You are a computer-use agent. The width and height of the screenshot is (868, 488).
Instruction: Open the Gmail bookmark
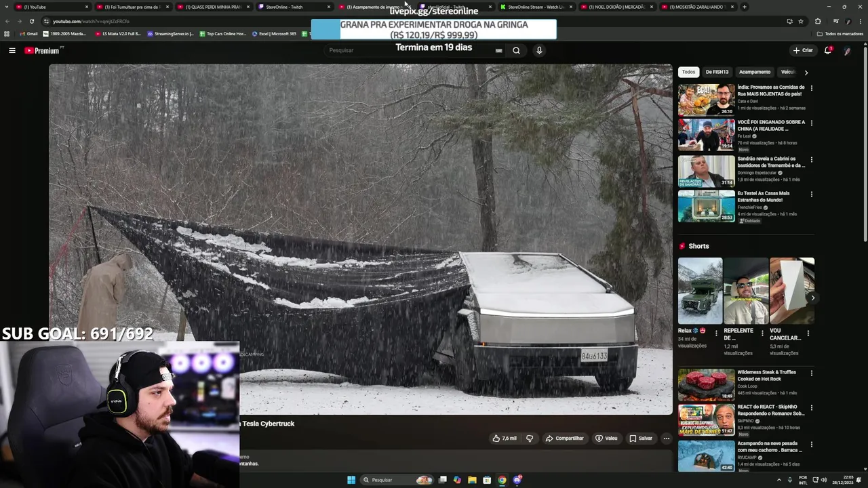tap(28, 33)
